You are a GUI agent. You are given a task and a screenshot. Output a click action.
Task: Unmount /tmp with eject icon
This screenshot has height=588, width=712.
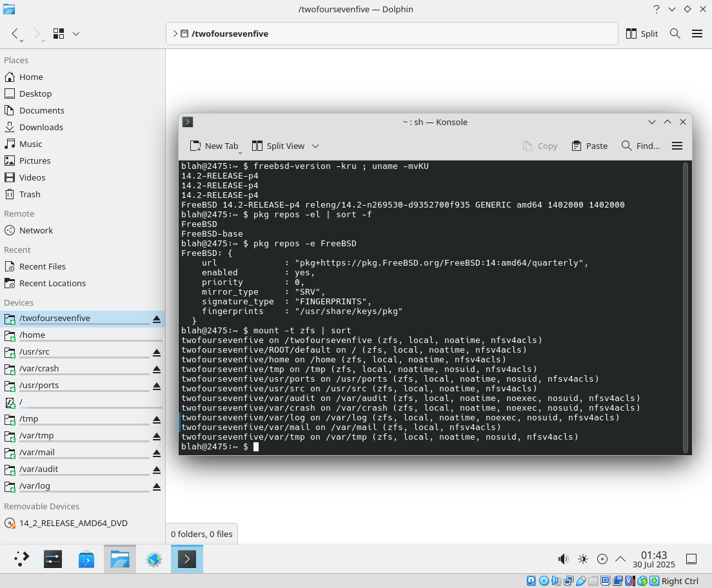157,420
